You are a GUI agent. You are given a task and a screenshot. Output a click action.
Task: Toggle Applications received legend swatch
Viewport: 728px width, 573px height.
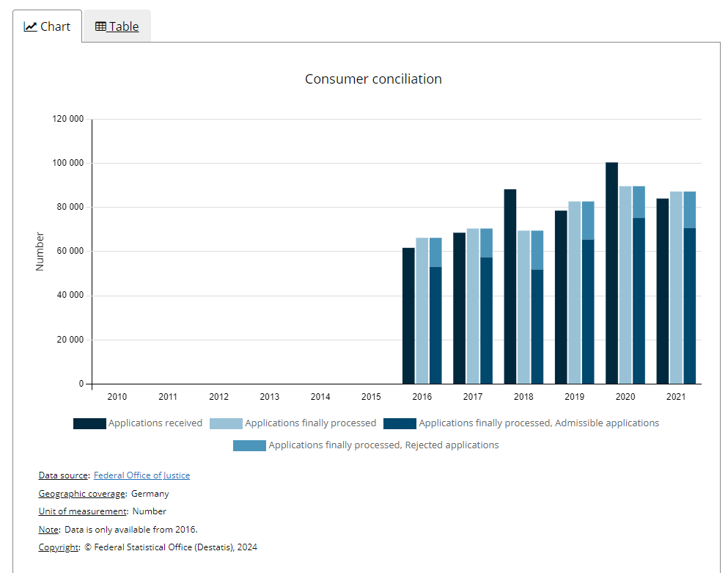coord(89,423)
